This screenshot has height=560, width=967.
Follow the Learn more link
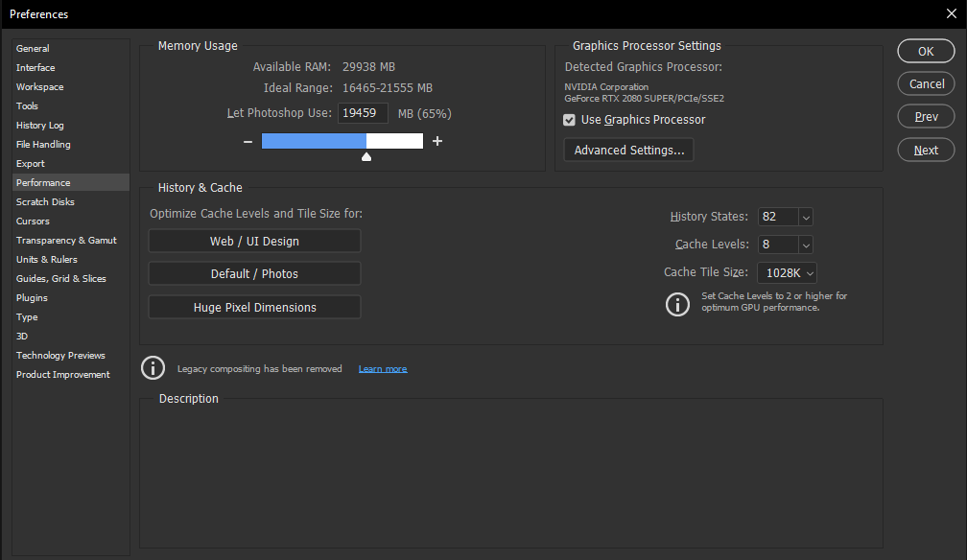[x=383, y=369]
